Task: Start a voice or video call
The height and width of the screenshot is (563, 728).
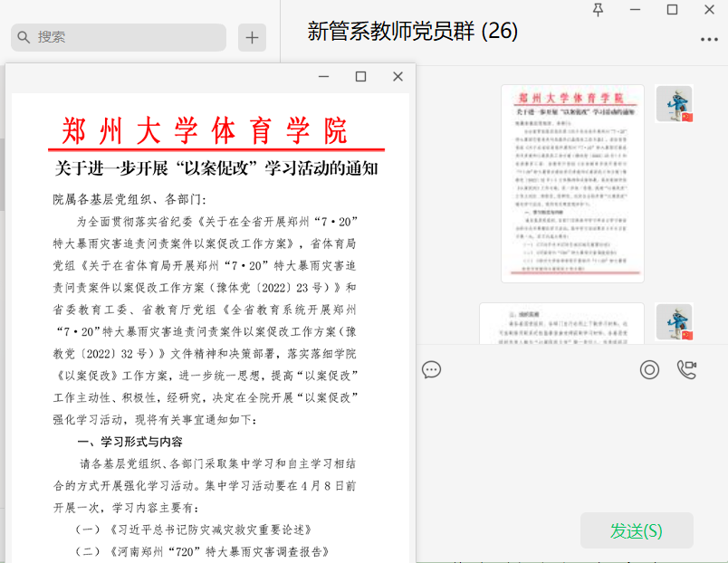Action: click(x=687, y=369)
